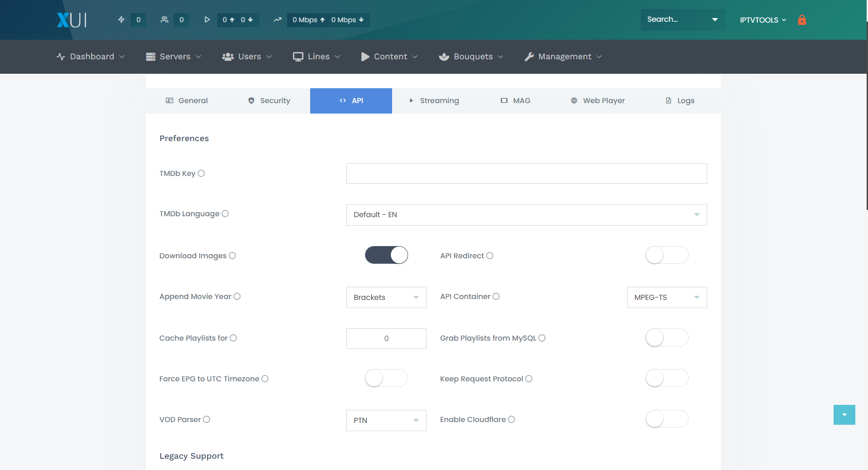Image resolution: width=868 pixels, height=470 pixels.
Task: Click the Management wrench icon
Action: (529, 57)
